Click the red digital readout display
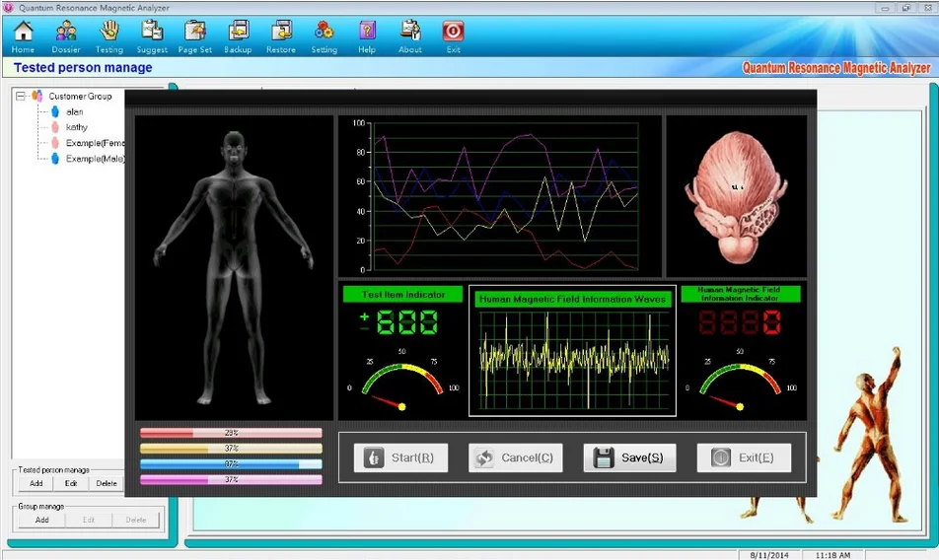The height and width of the screenshot is (560, 939). 740,322
